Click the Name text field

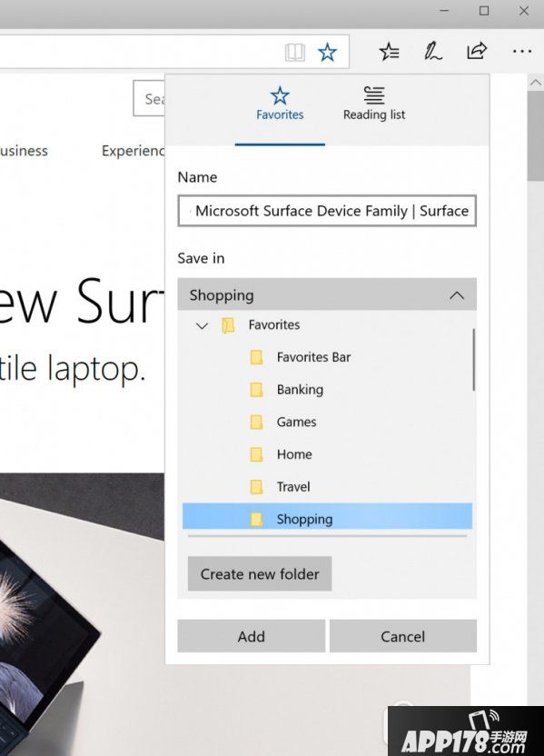pos(327,211)
